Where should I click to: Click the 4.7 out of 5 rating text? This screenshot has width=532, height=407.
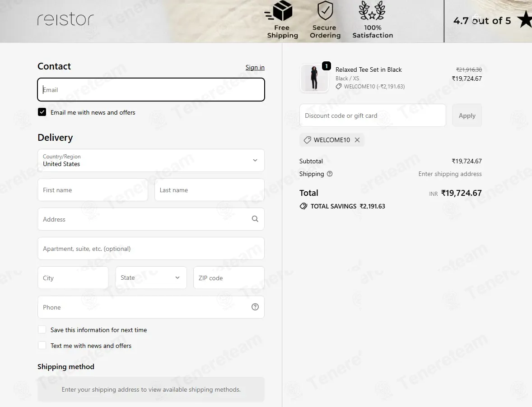(x=482, y=21)
